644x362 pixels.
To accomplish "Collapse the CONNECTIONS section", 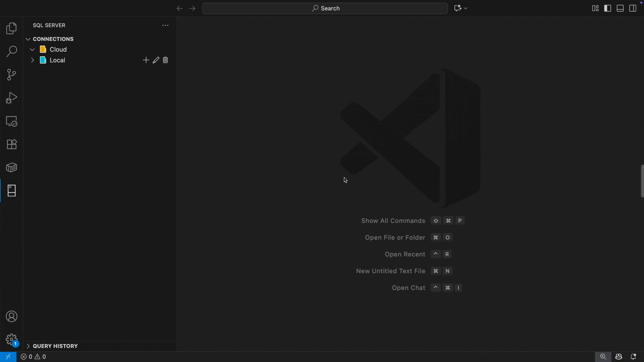I will point(28,39).
